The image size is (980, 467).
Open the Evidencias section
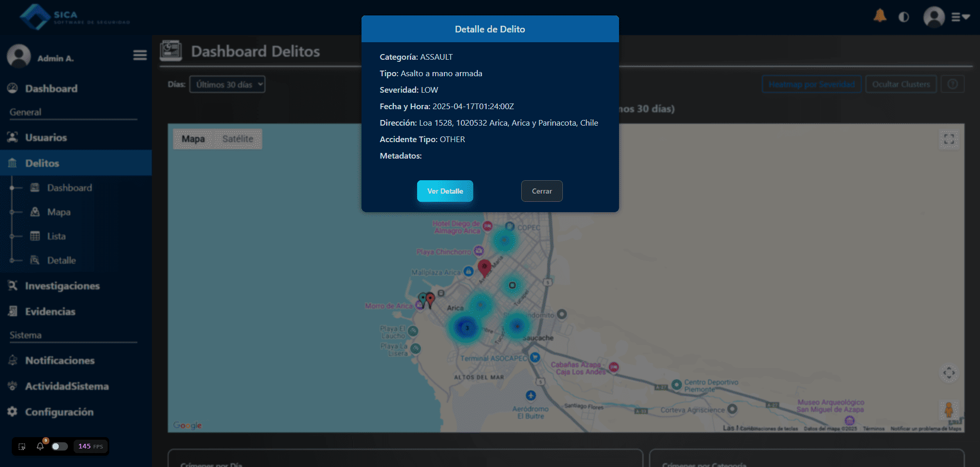tap(50, 312)
